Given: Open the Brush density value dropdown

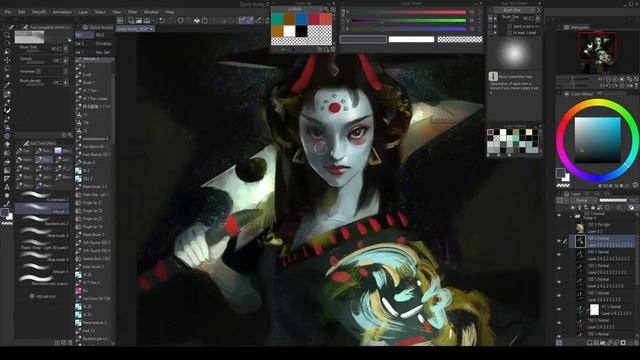Looking at the screenshot, I should click(x=66, y=82).
